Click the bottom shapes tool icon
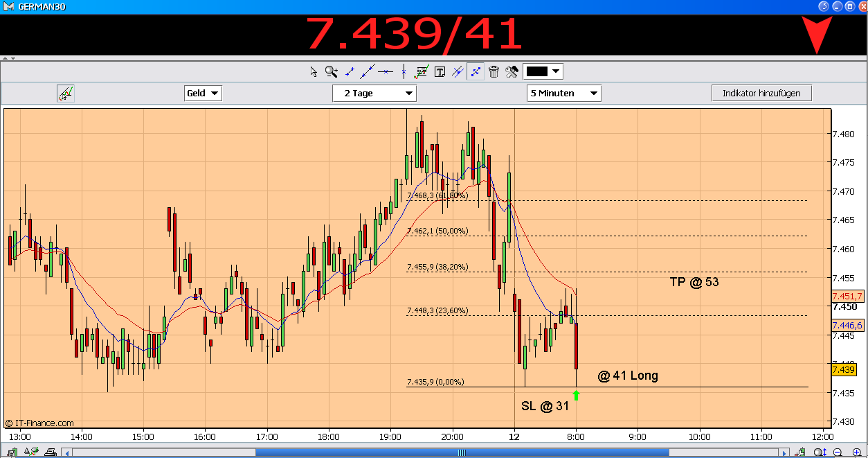 32,452
